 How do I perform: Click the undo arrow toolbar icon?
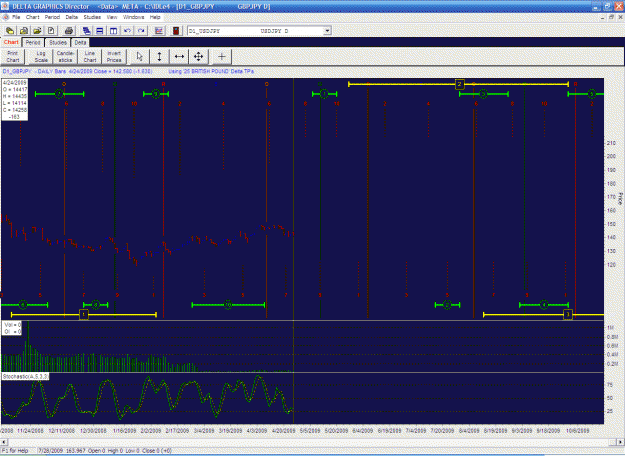coord(128,31)
